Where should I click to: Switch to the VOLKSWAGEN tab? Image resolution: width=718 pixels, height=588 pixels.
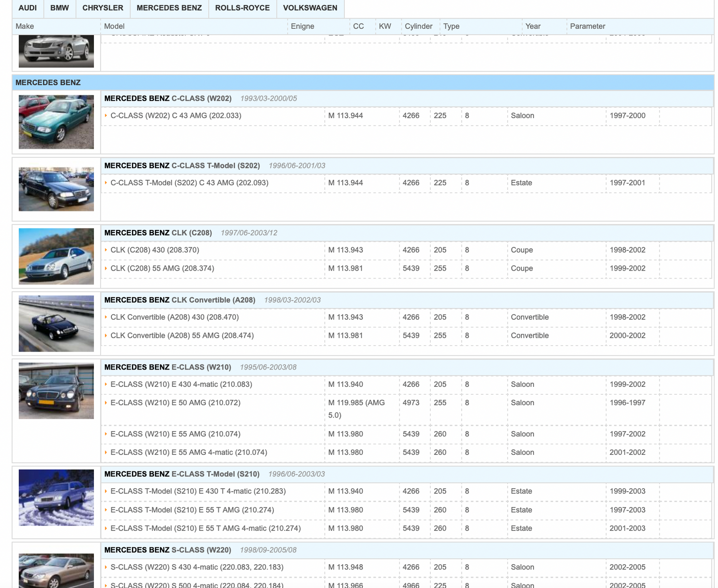click(x=310, y=8)
